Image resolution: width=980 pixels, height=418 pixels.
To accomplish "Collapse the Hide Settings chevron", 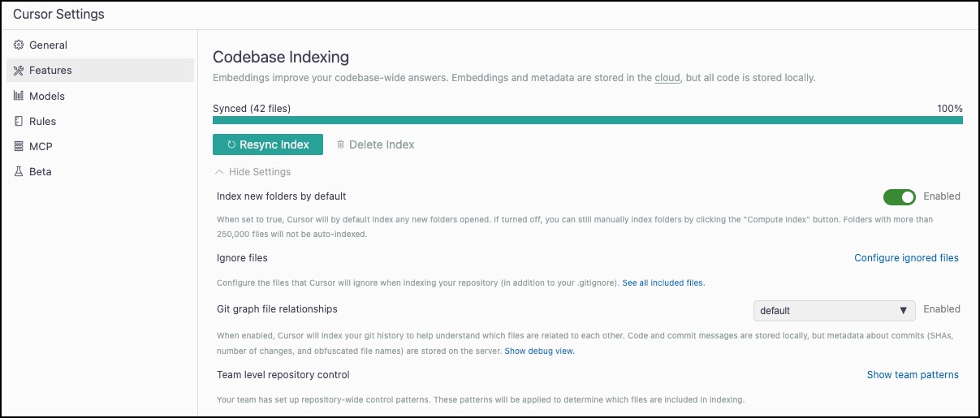I will (219, 172).
